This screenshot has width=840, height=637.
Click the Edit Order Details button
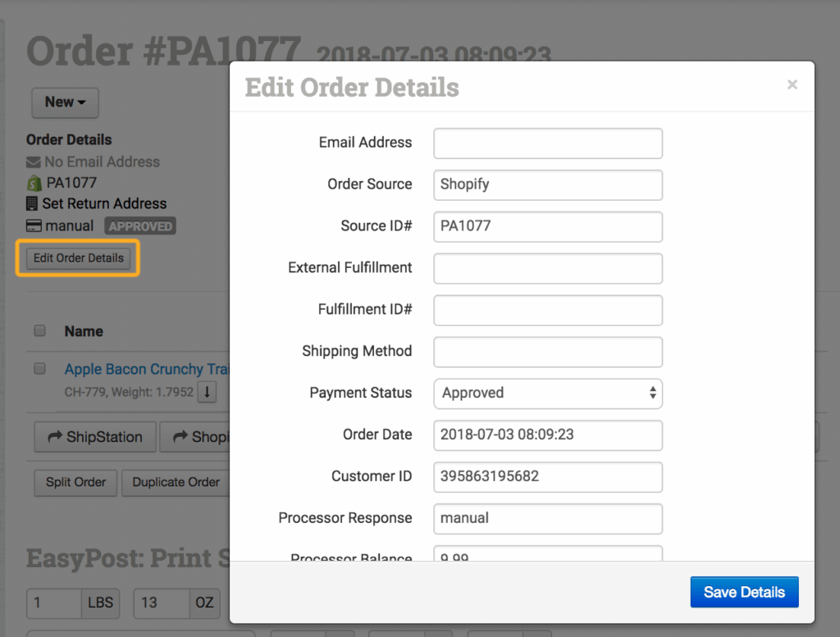pyautogui.click(x=79, y=258)
